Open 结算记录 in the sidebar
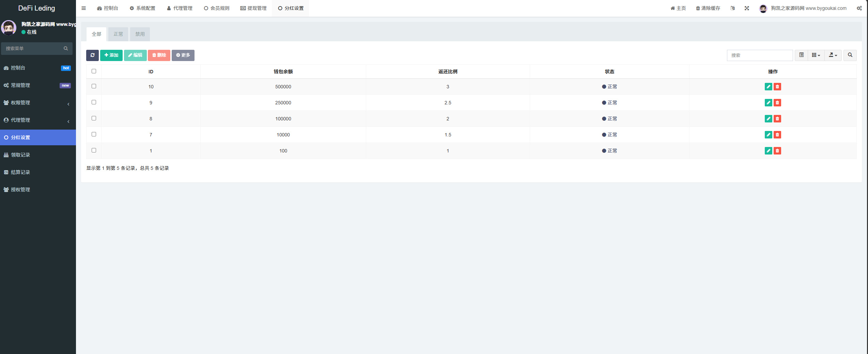The image size is (868, 354). (x=38, y=172)
